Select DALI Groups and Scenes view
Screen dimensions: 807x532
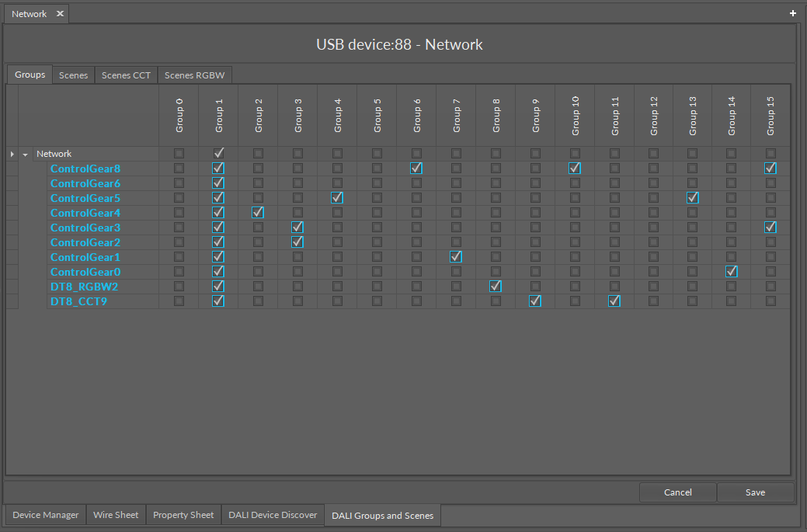pos(382,516)
